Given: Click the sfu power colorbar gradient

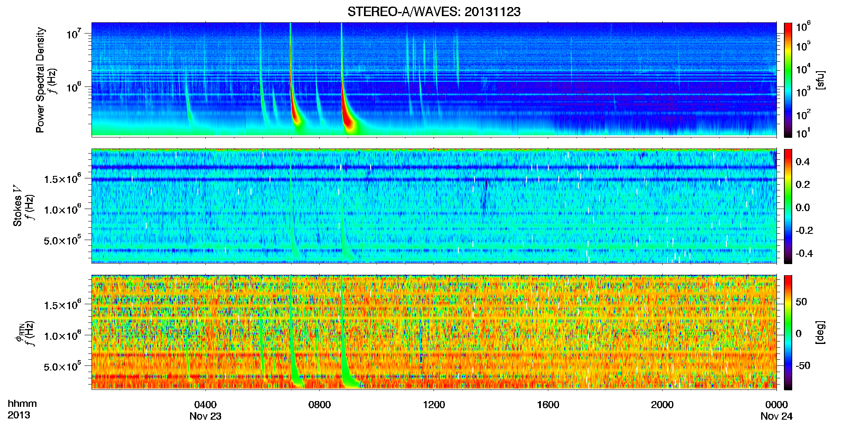Looking at the screenshot, I should tap(788, 80).
